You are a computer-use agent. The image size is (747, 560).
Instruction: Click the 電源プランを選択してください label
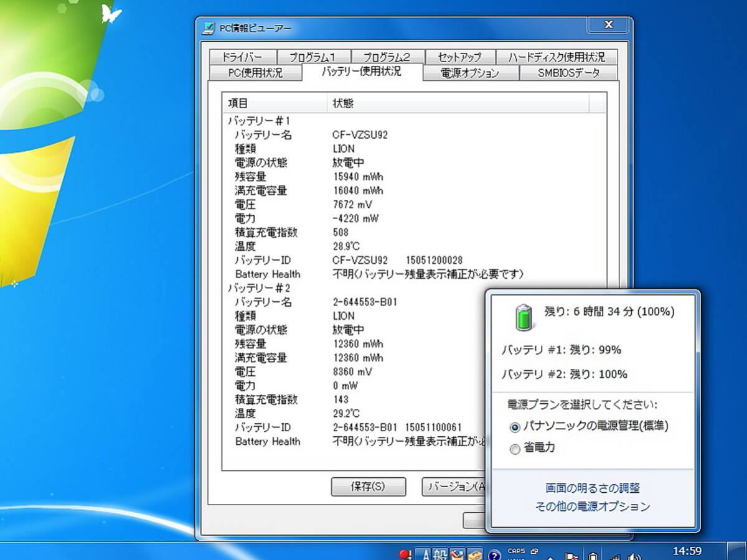pos(583,405)
